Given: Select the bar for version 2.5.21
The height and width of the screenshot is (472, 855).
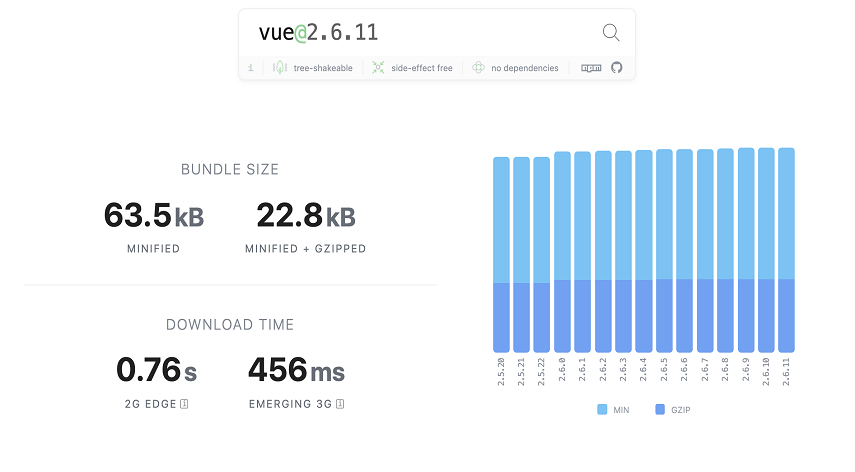Looking at the screenshot, I should click(x=521, y=255).
